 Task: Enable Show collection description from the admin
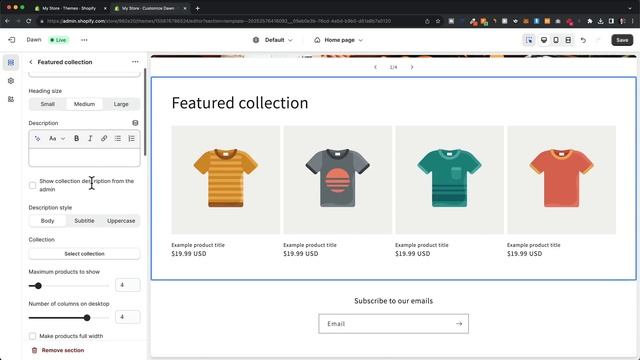(x=33, y=185)
